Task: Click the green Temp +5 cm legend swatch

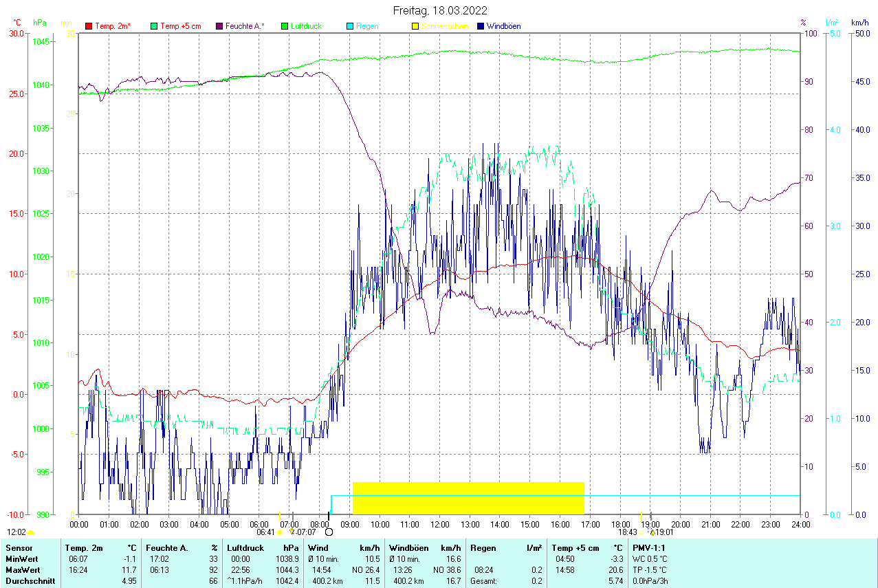Action: (153, 26)
